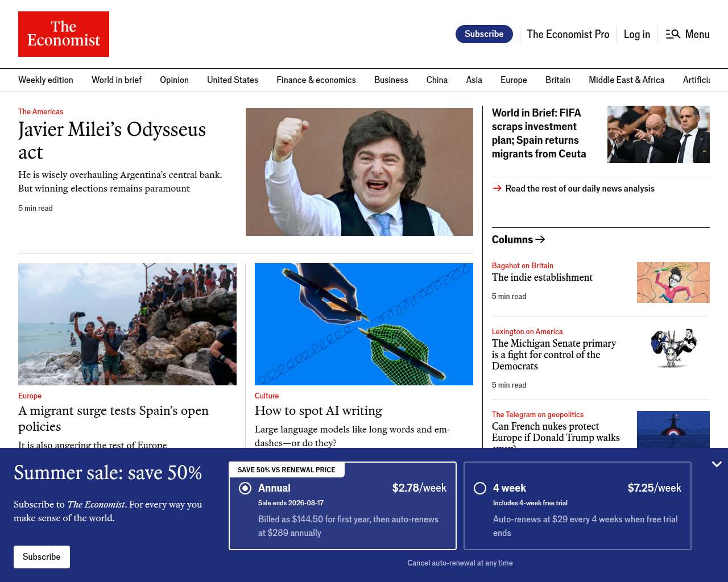
Task: Open The Economist Pro link
Action: pyautogui.click(x=568, y=34)
